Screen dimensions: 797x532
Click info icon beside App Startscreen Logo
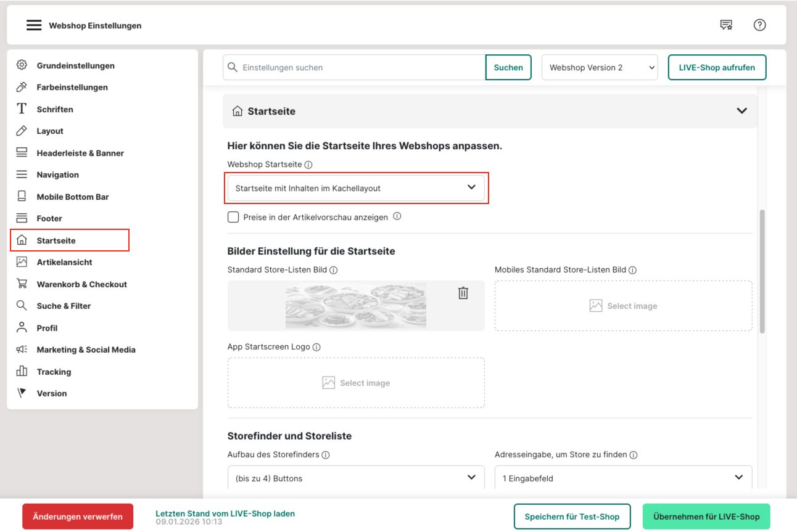(316, 347)
